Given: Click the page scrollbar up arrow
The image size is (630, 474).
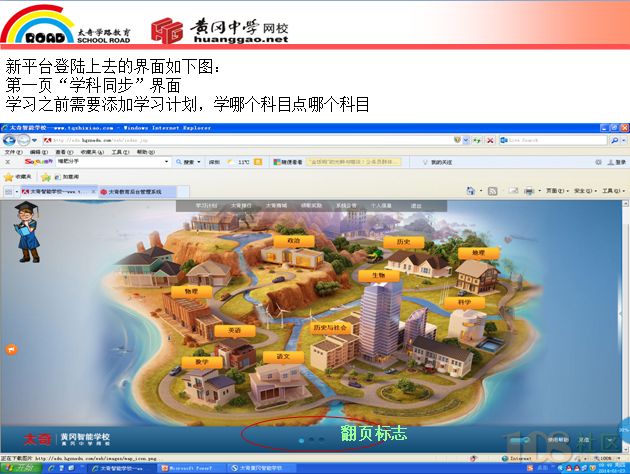Looking at the screenshot, I should tap(626, 204).
